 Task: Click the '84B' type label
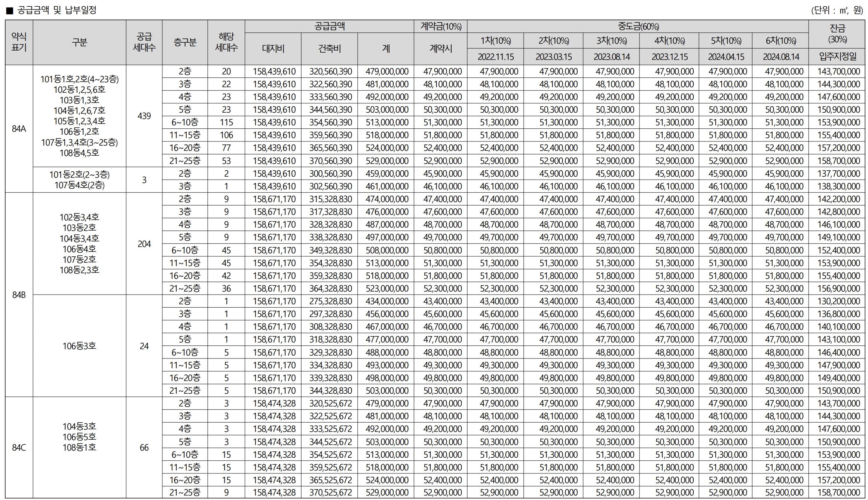[x=19, y=295]
